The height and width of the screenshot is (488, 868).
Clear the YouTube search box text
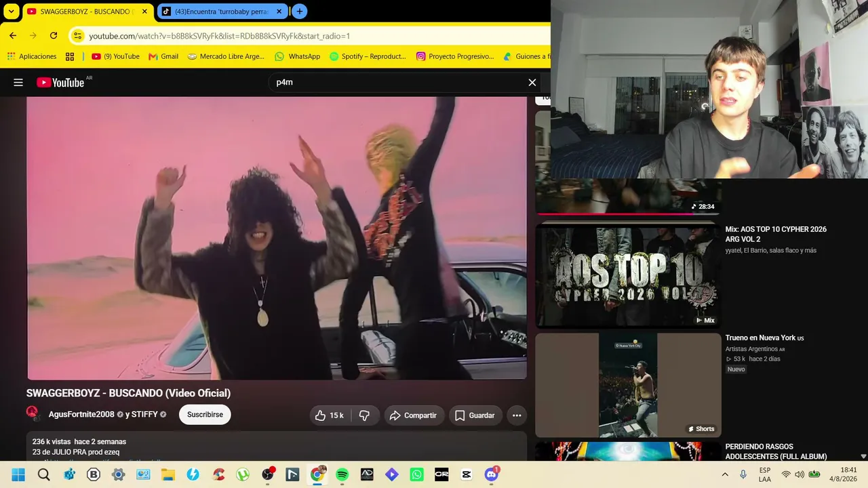coord(532,83)
